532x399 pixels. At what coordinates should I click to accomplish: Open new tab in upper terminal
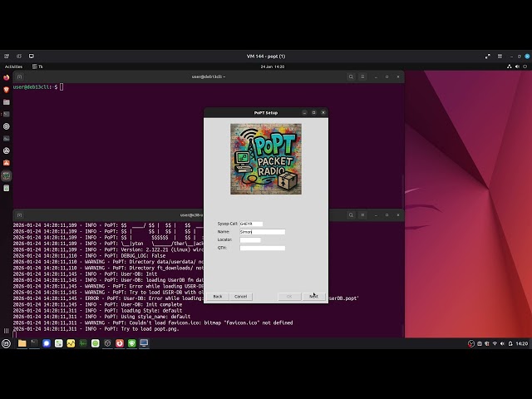(19, 76)
